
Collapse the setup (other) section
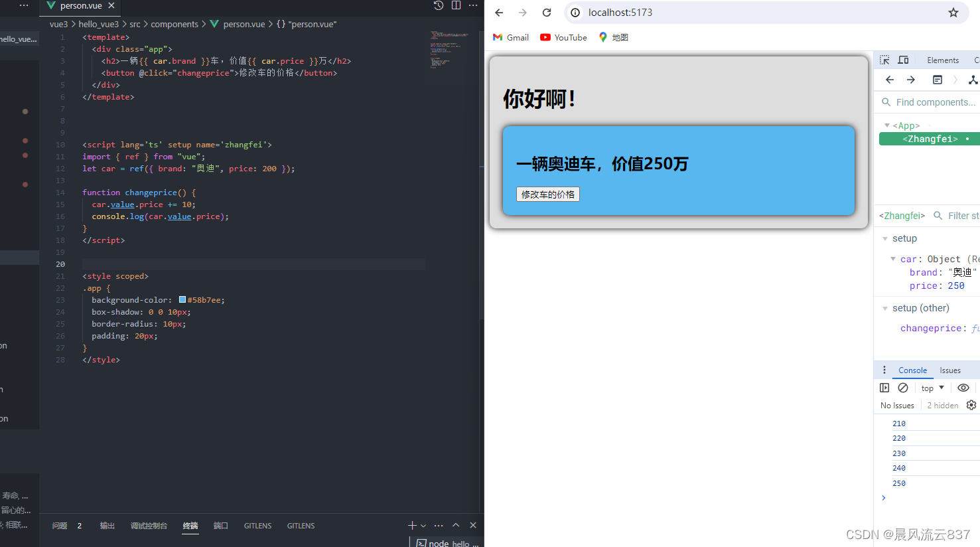coord(885,308)
